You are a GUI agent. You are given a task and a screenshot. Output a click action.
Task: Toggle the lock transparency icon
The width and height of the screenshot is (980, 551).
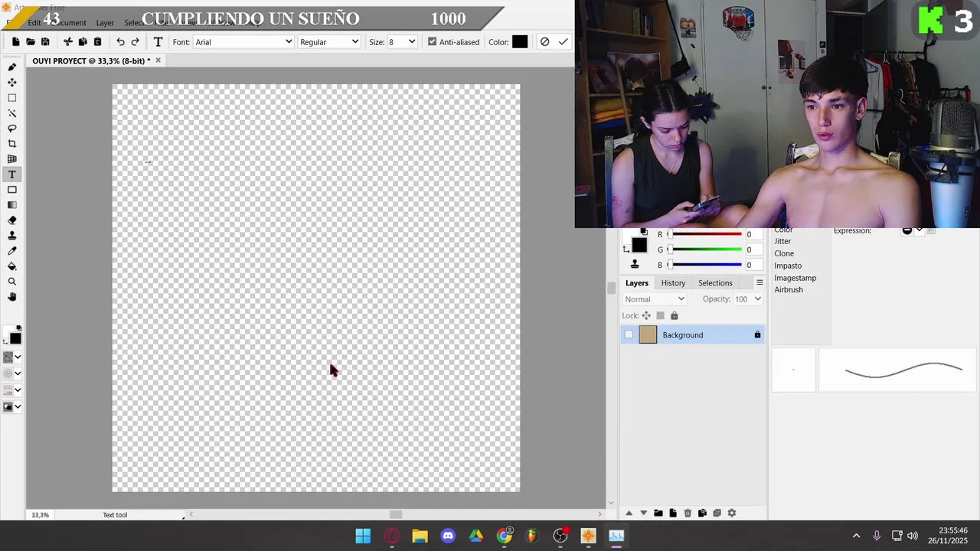click(x=660, y=315)
